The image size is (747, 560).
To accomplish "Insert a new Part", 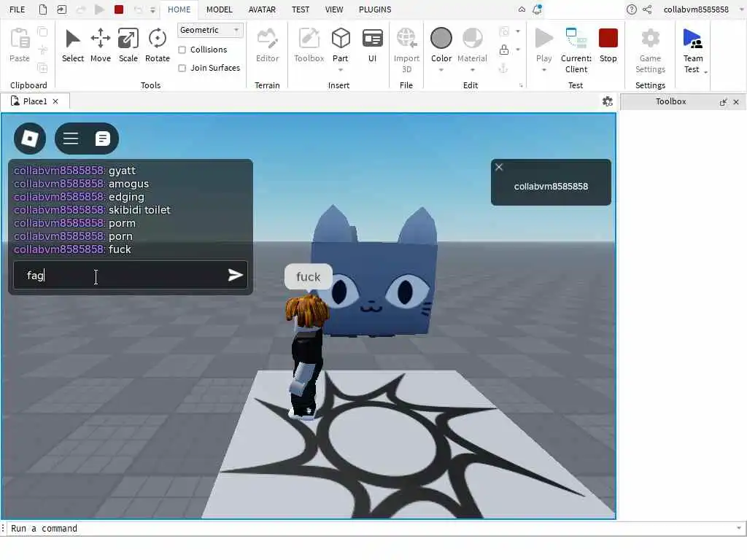I will click(x=341, y=44).
